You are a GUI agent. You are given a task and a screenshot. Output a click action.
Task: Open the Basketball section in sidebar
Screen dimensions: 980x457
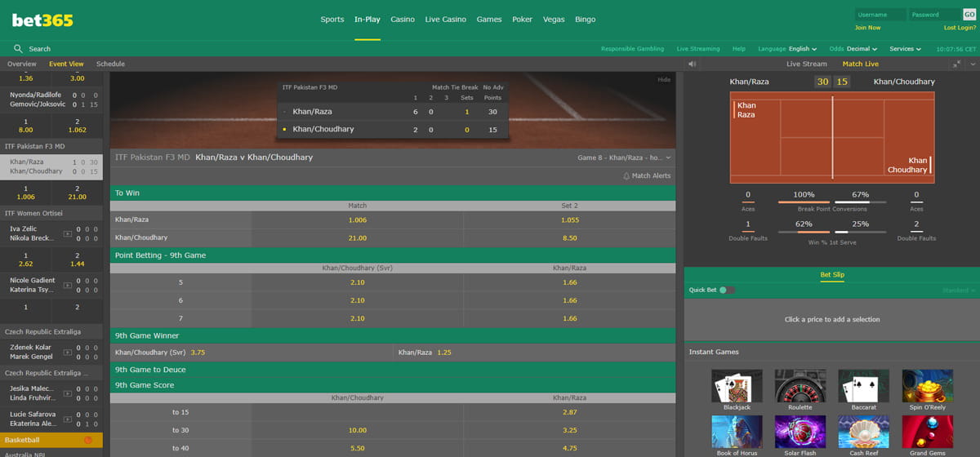pyautogui.click(x=51, y=440)
